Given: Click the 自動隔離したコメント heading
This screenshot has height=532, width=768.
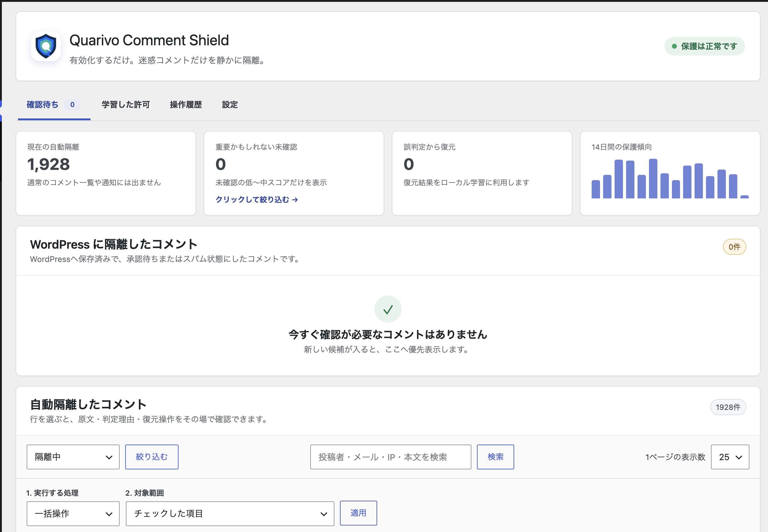Looking at the screenshot, I should click(88, 404).
